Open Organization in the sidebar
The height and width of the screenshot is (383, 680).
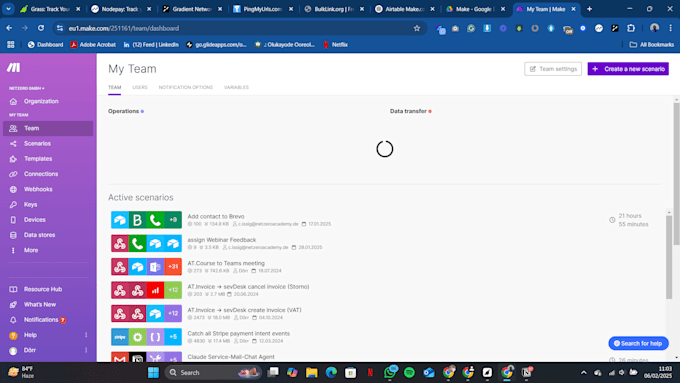[41, 101]
